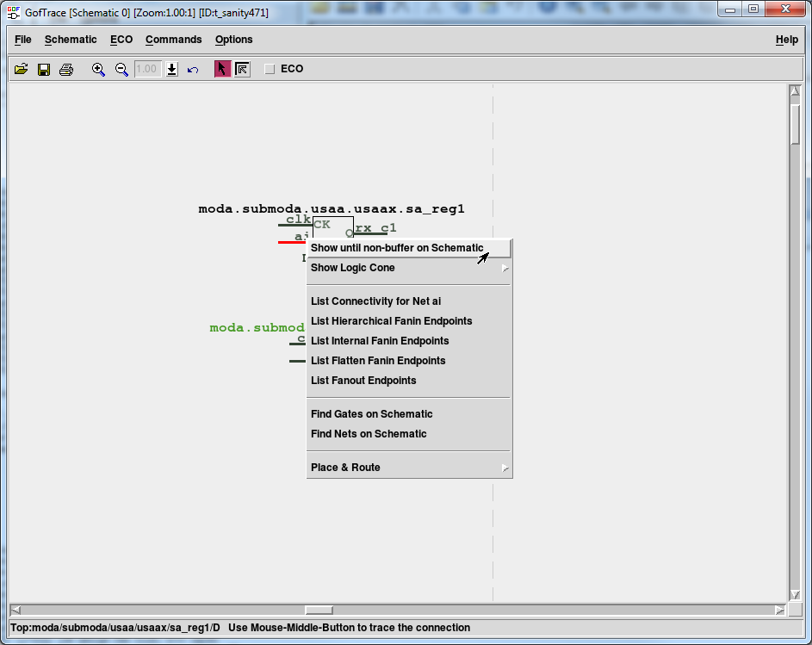Click the download arrow toolbar icon
This screenshot has height=645, width=812.
(x=172, y=69)
